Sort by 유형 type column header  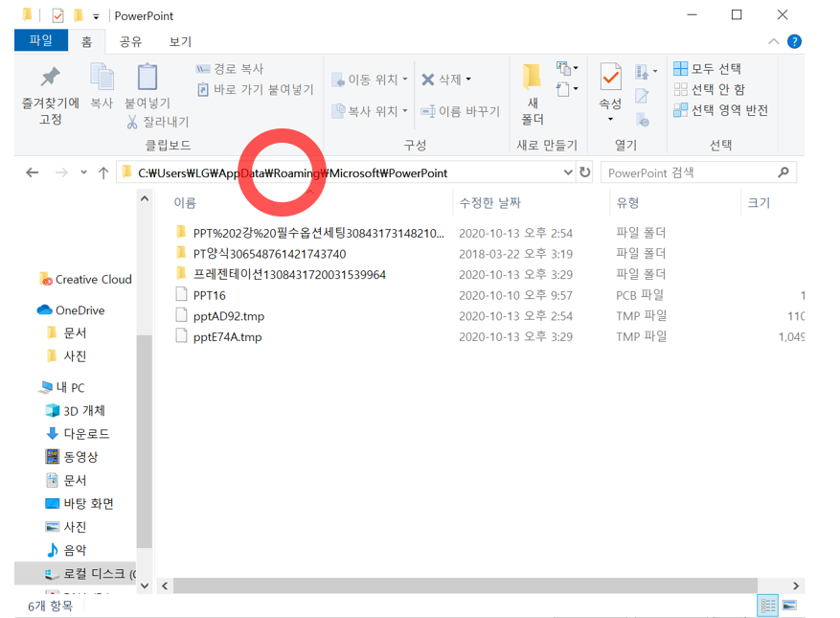pos(627,202)
